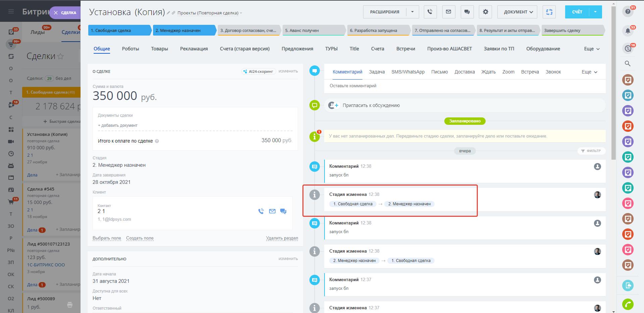Click the help question mark icon
This screenshot has width=644, height=313.
click(628, 12)
